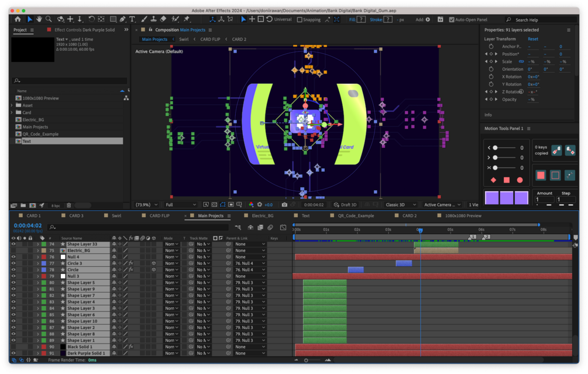Click the current time display 0:00:04:02

click(27, 225)
